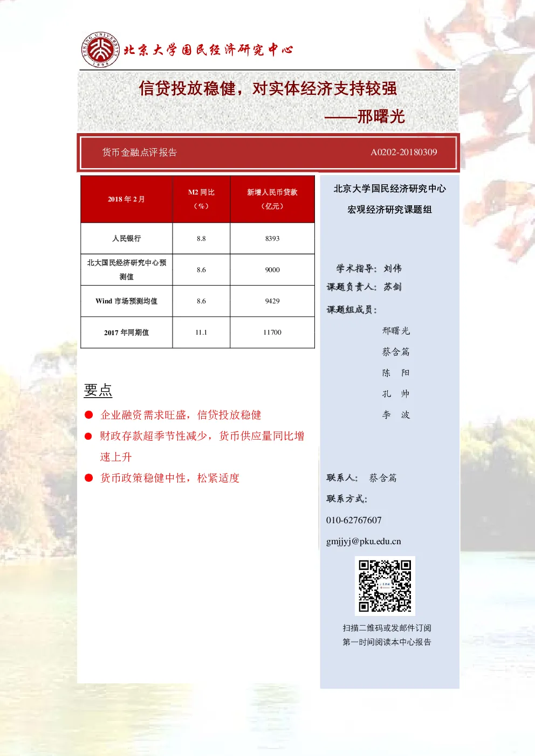Select 课题负责人: 苏剑 line
The height and width of the screenshot is (756, 535).
point(364,287)
